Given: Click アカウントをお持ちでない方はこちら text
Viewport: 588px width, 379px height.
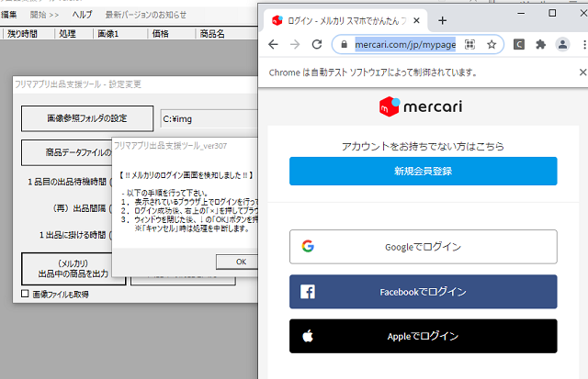Looking at the screenshot, I should [423, 146].
